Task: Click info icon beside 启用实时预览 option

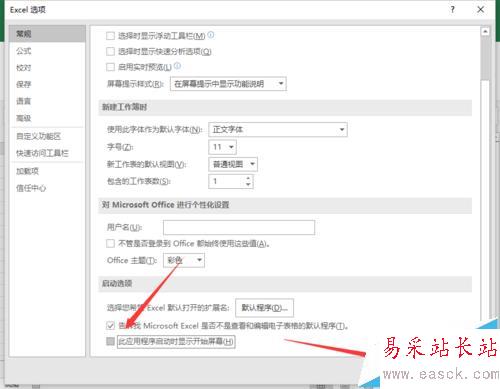Action: point(177,66)
